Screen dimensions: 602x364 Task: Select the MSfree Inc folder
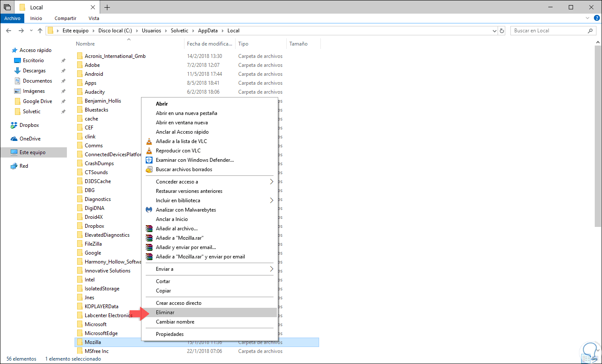click(97, 351)
